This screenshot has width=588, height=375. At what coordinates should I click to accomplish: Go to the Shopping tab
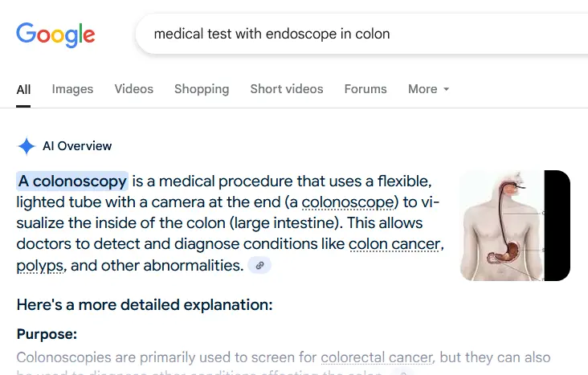[x=202, y=89]
